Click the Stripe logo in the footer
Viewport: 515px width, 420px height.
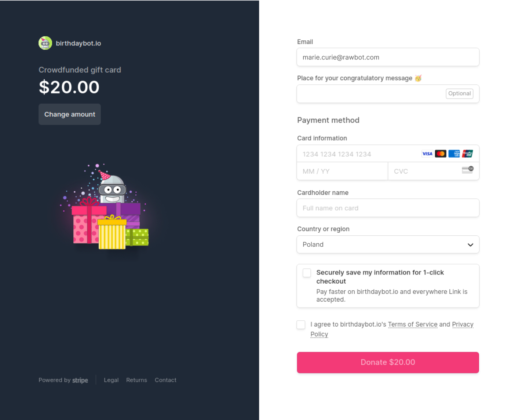coord(80,380)
